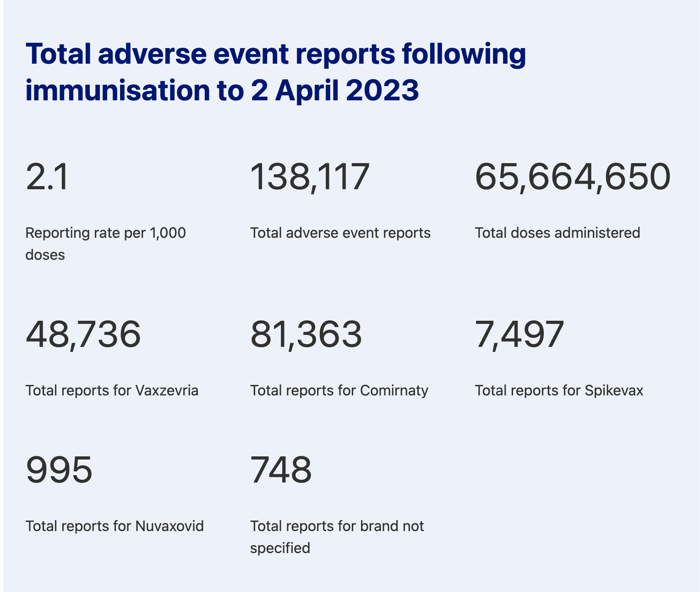The width and height of the screenshot is (700, 592).
Task: Select the 748 statistic
Action: coord(281,470)
